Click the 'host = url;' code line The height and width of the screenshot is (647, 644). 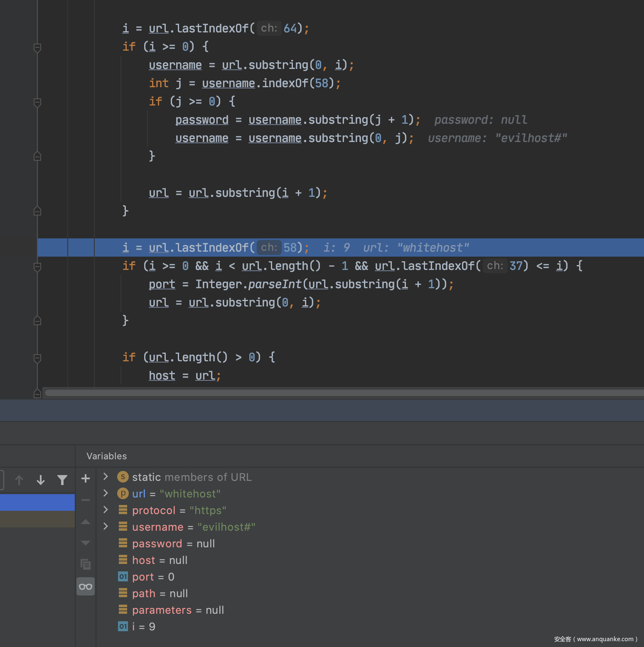point(184,375)
